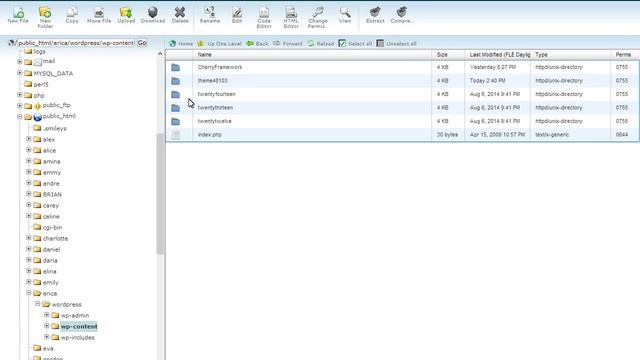
Task: Select the index.php file row
Action: coord(402,135)
